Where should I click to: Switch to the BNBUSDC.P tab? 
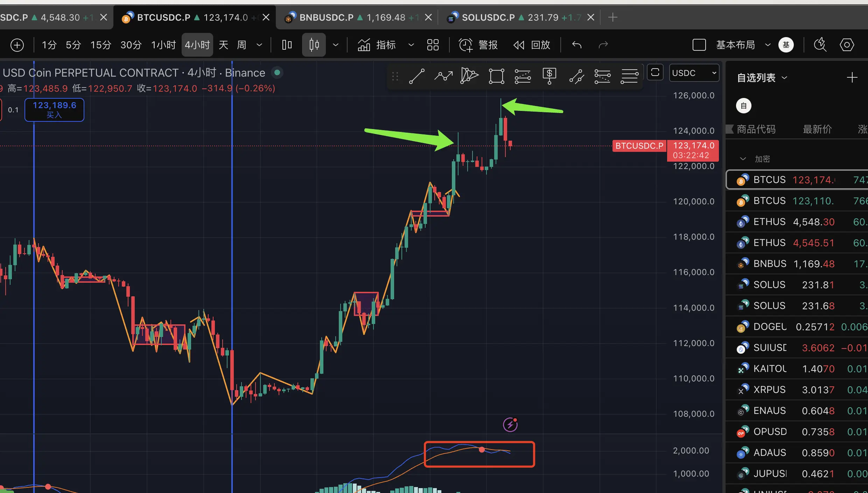click(326, 17)
